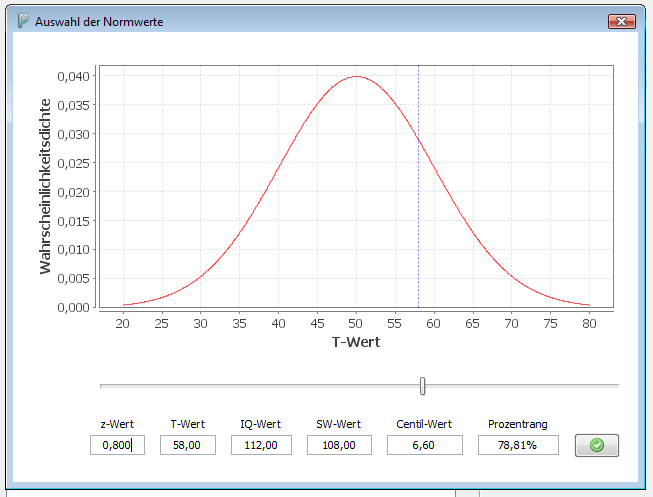
Task: Click the z-Wert label above its field
Action: tap(117, 424)
